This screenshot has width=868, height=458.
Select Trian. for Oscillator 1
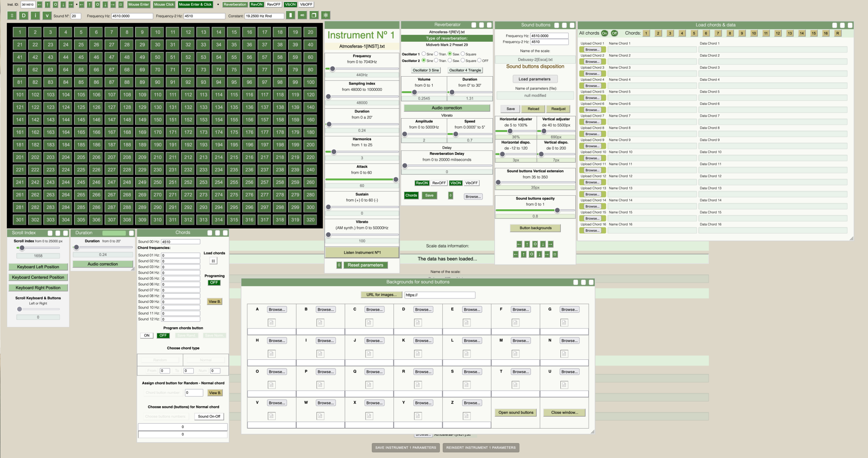point(436,54)
